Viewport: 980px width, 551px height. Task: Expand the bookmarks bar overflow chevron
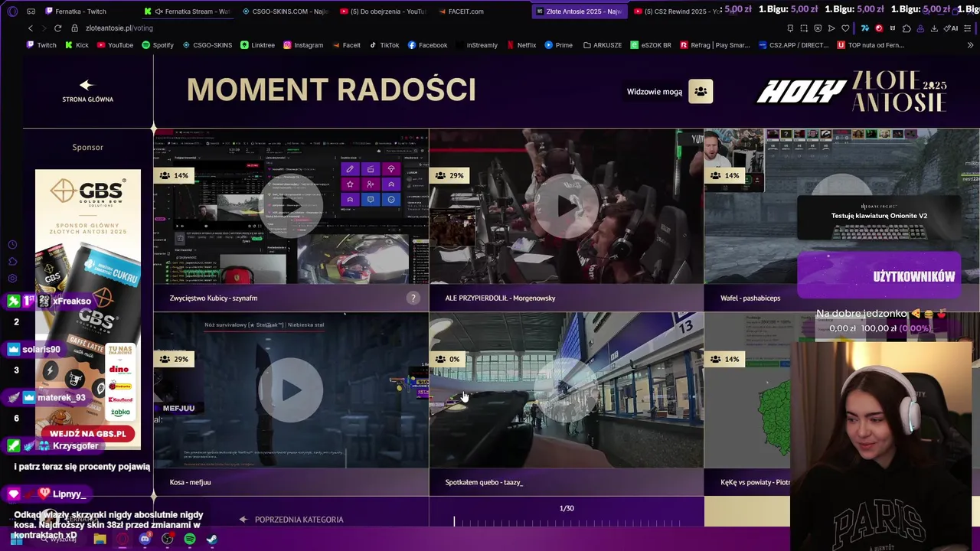click(971, 45)
